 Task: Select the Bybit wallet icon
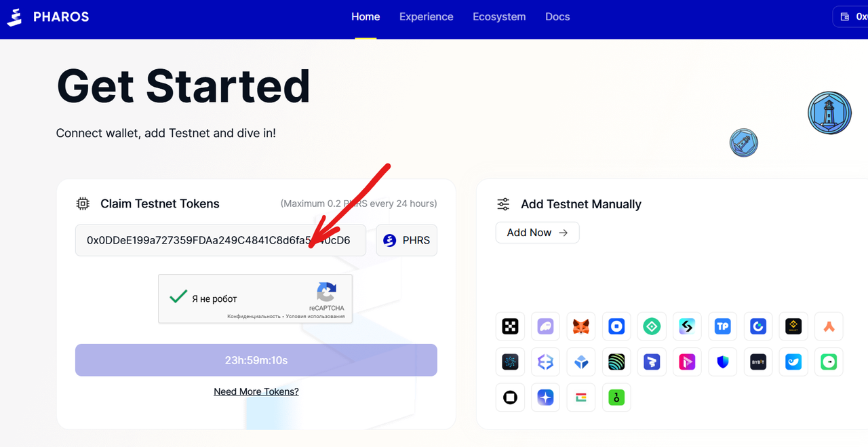pyautogui.click(x=757, y=362)
